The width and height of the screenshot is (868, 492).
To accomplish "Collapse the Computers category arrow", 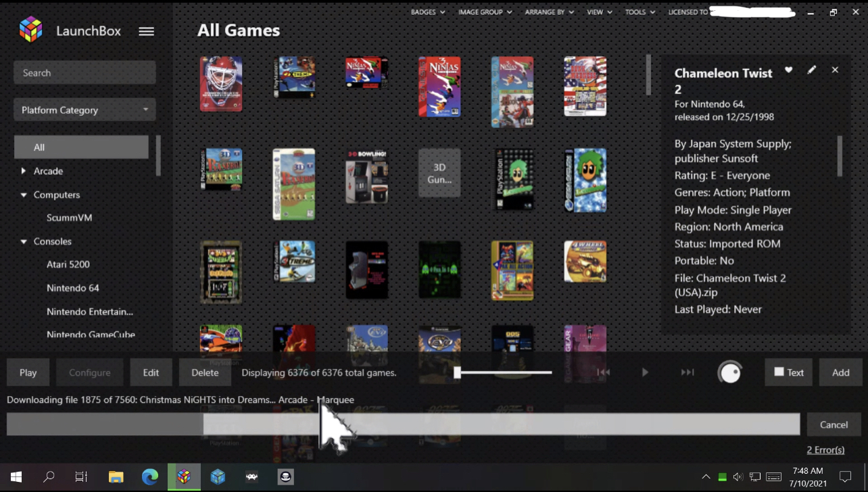I will coord(24,195).
